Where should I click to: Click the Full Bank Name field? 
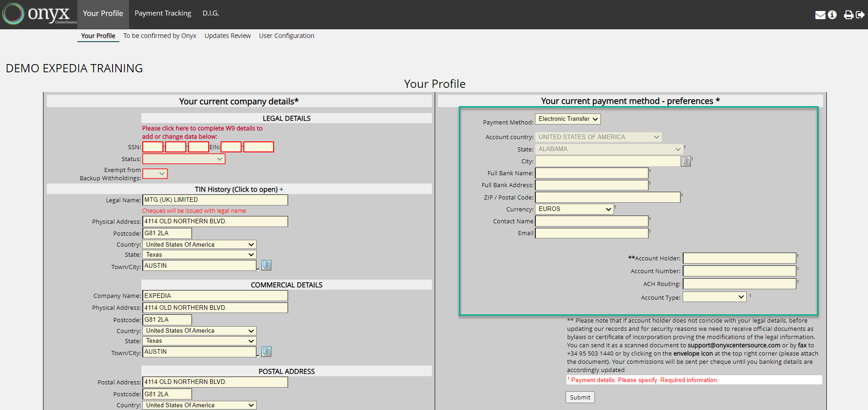pos(592,173)
